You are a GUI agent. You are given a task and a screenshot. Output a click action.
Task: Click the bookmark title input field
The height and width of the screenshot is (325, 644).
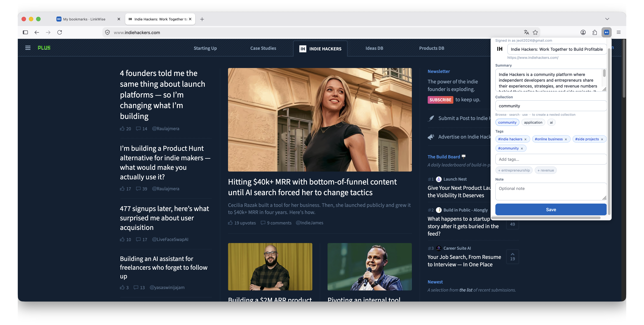point(557,49)
